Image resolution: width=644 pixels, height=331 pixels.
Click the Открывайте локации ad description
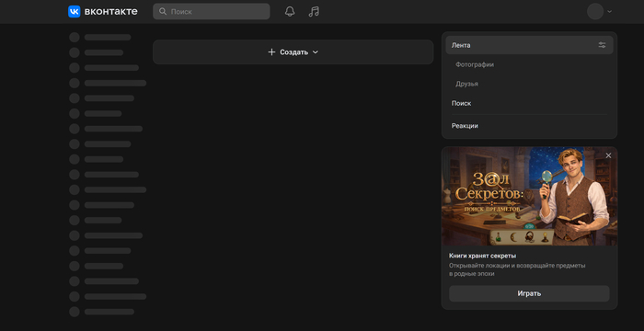point(517,269)
